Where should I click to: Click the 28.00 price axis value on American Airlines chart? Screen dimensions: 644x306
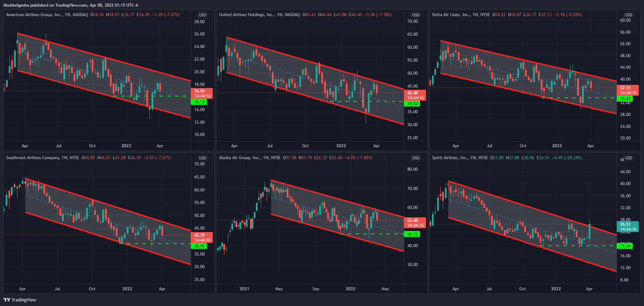click(x=199, y=22)
